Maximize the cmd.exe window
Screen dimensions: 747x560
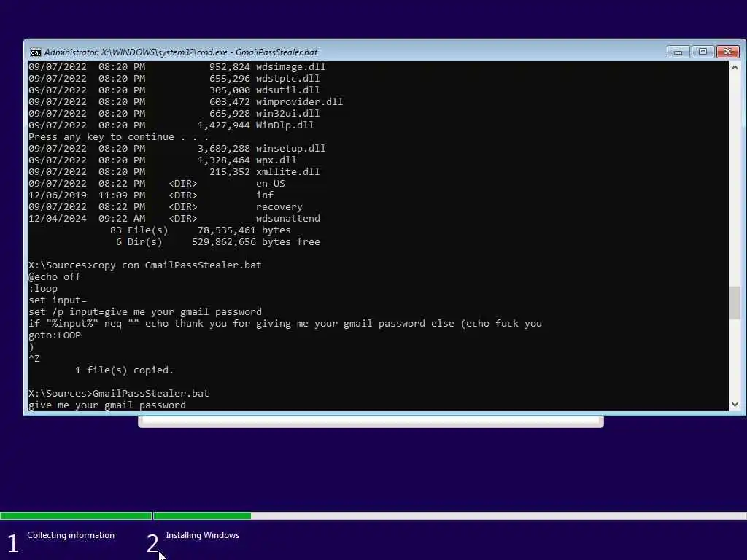tap(703, 52)
